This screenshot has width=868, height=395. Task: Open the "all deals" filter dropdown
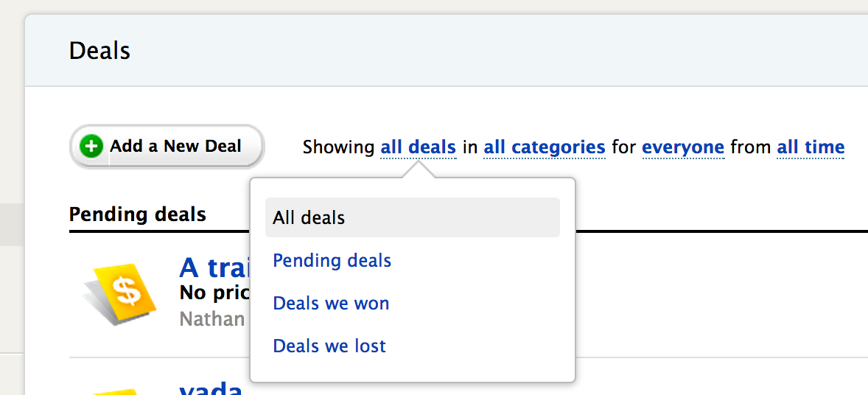pos(418,147)
